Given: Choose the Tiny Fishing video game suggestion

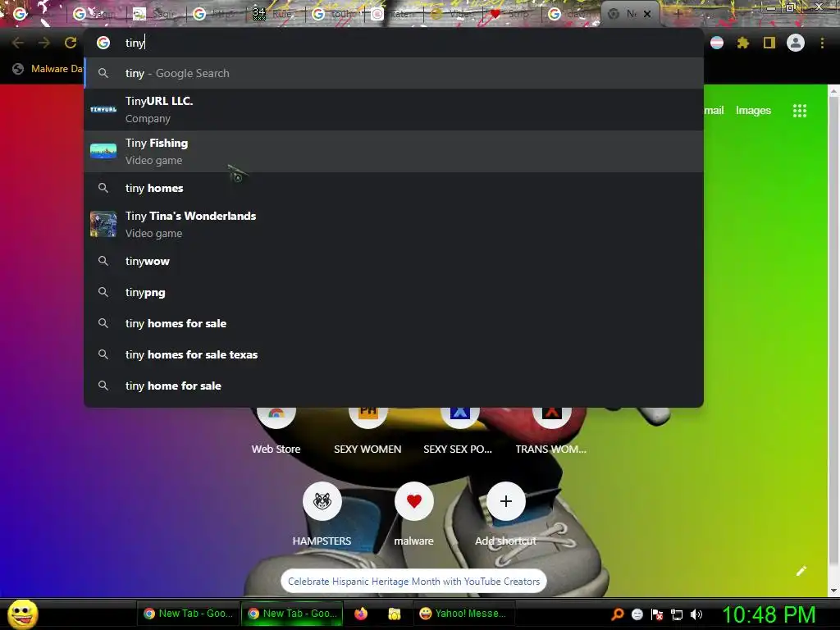Looking at the screenshot, I should [394, 151].
